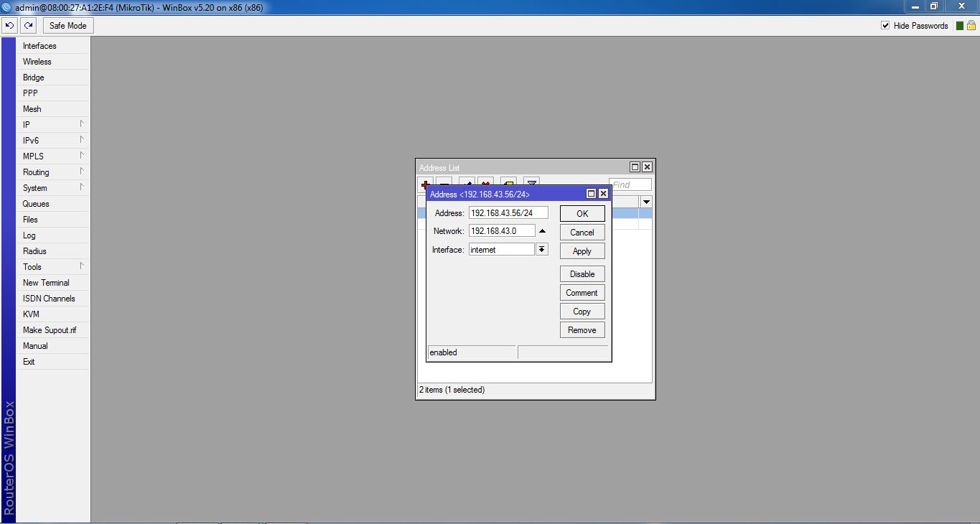This screenshot has height=524, width=980.
Task: Click the red plus Add icon in Address List
Action: click(x=424, y=184)
